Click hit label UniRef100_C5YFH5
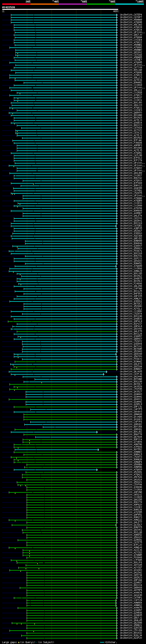The width and height of the screenshot is (146, 644). [x=131, y=389]
